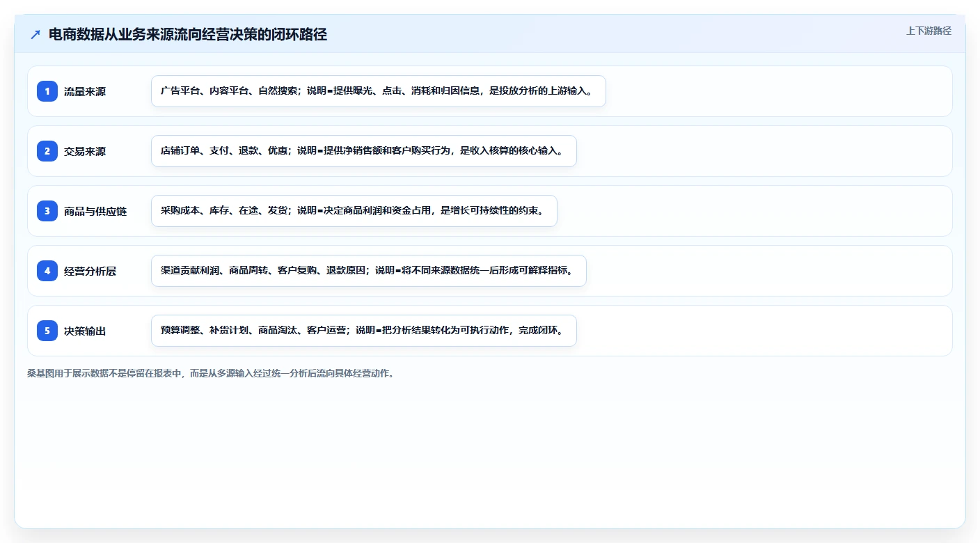Open the description box starting 广告平台、内容平台
This screenshot has height=543, width=980.
379,91
